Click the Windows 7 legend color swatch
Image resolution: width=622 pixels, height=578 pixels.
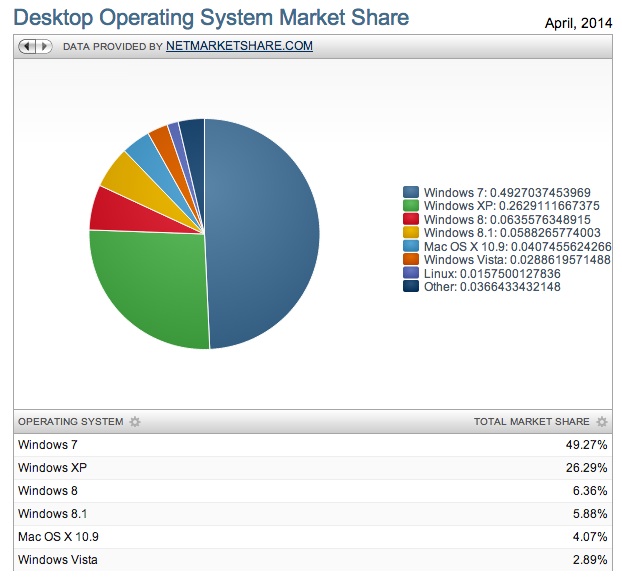tap(411, 193)
